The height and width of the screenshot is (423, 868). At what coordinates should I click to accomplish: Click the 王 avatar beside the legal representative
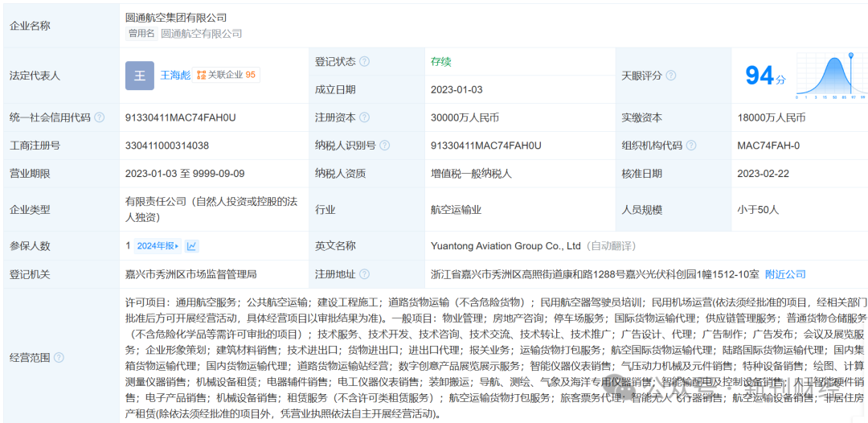[x=140, y=76]
